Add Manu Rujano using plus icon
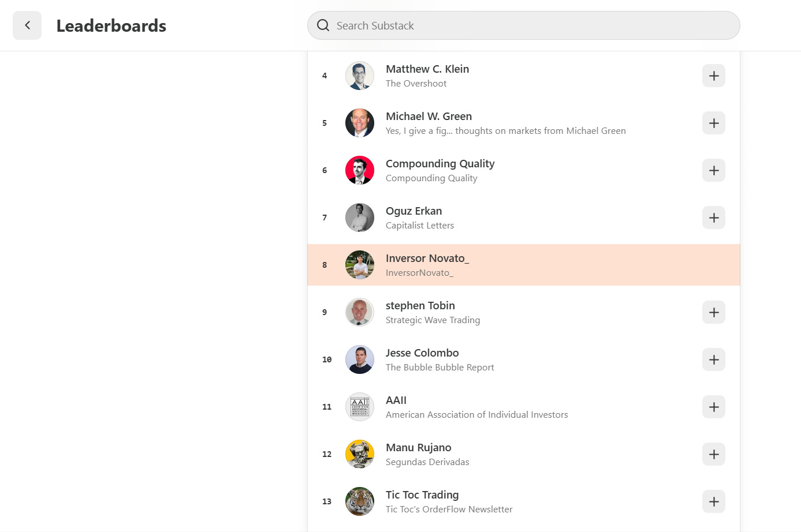The height and width of the screenshot is (532, 801). click(x=714, y=454)
